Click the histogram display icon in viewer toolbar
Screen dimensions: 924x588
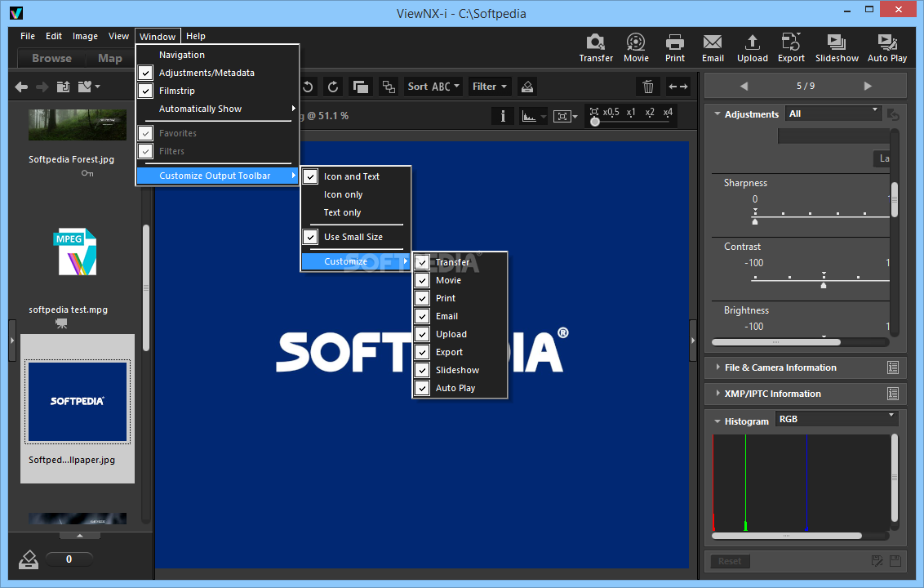click(529, 116)
